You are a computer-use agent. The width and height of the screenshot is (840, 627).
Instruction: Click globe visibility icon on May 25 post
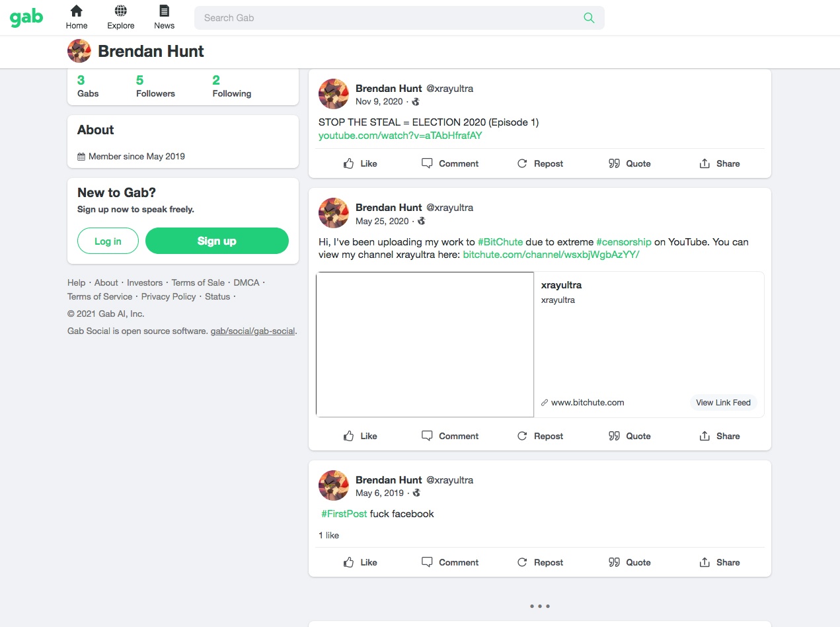coord(422,221)
